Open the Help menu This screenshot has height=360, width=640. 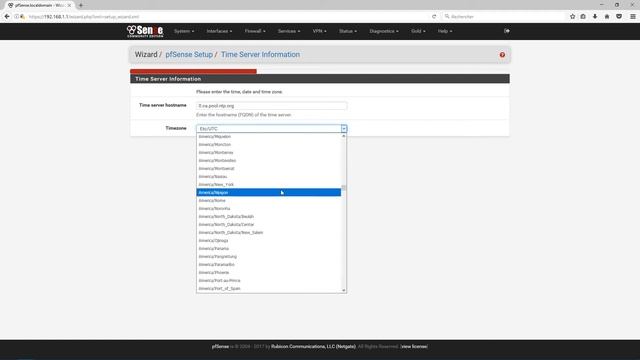click(x=445, y=31)
